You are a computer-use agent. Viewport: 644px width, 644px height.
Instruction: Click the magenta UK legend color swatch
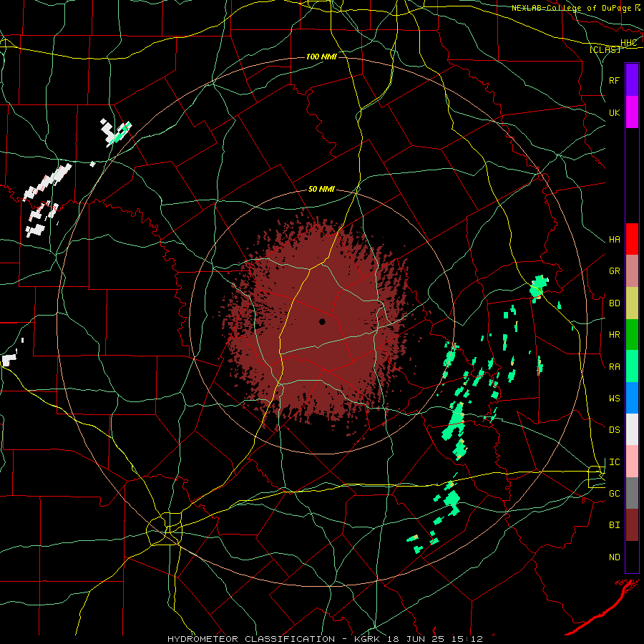pyautogui.click(x=632, y=112)
